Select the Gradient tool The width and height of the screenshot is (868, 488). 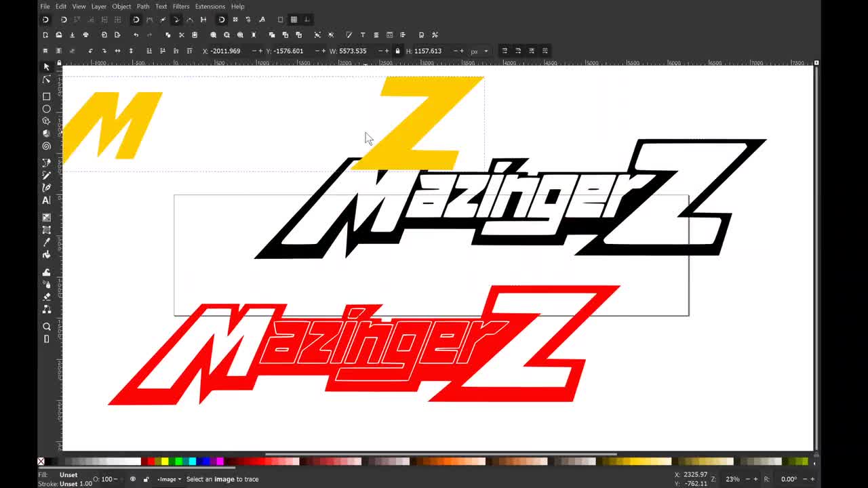click(x=46, y=218)
